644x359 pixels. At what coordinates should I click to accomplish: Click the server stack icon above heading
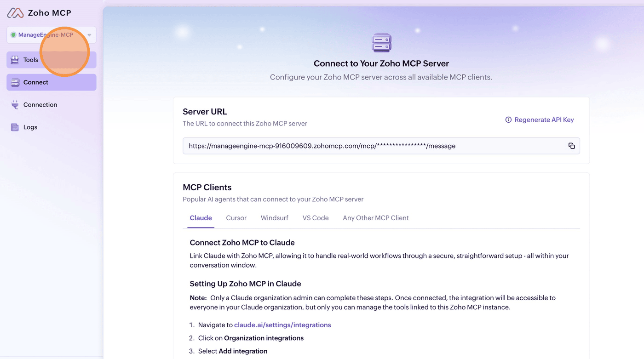pos(381,43)
